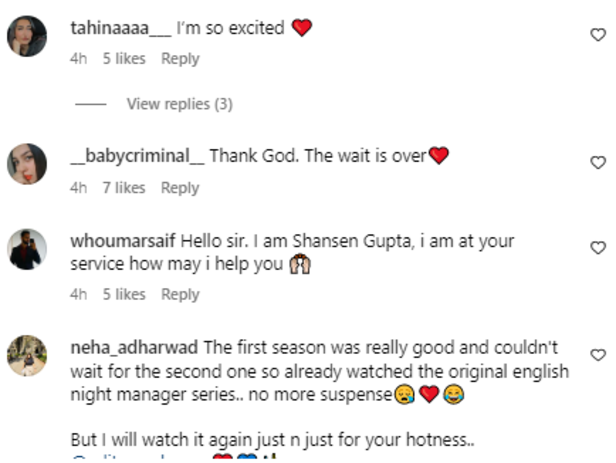Tap heart icon beside whoumarsaif's comment
Viewport: 616px width, 463px height.
click(x=598, y=247)
